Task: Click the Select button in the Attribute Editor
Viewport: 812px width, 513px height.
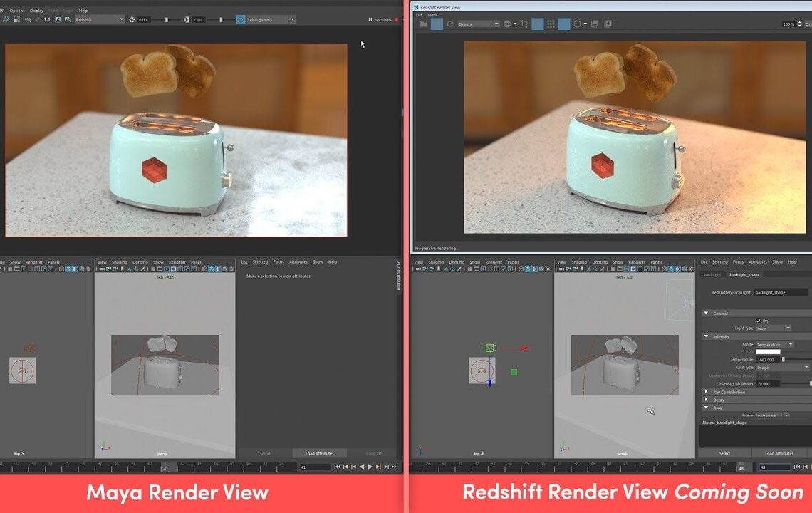Action: click(x=723, y=453)
